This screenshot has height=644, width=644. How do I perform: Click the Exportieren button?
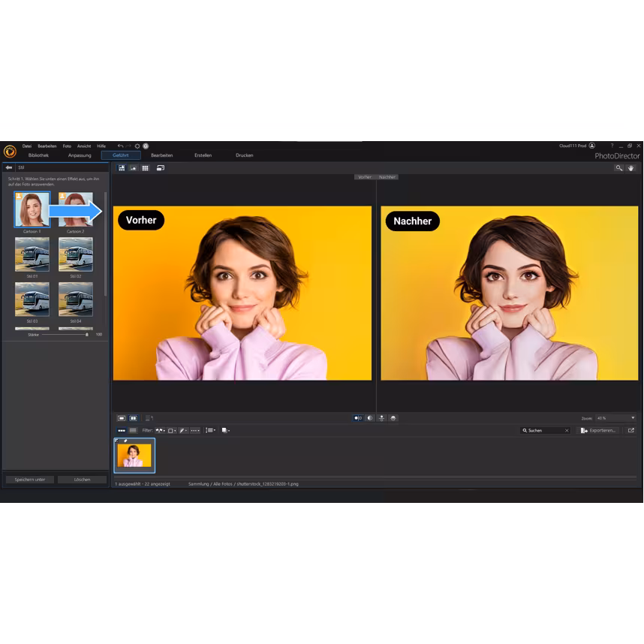(x=597, y=430)
